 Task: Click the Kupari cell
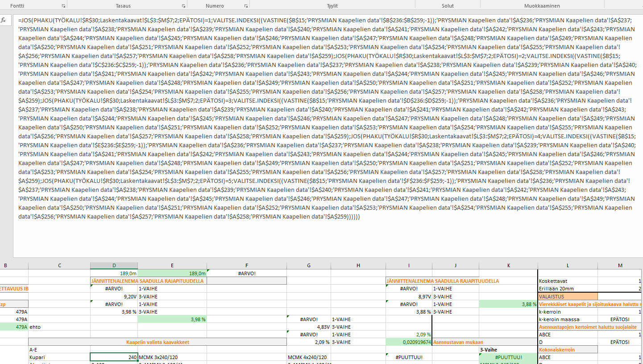(x=59, y=357)
